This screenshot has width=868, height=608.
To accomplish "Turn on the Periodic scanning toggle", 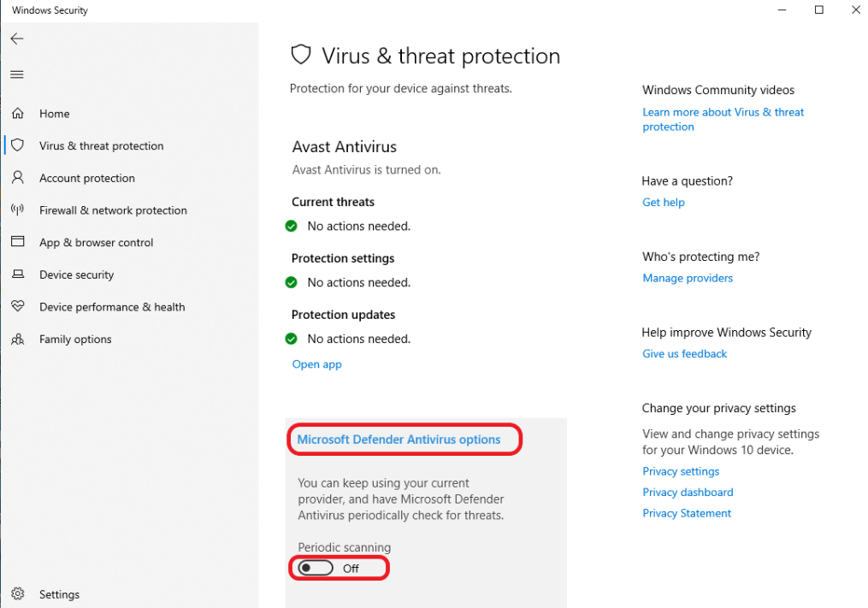I will (x=316, y=568).
